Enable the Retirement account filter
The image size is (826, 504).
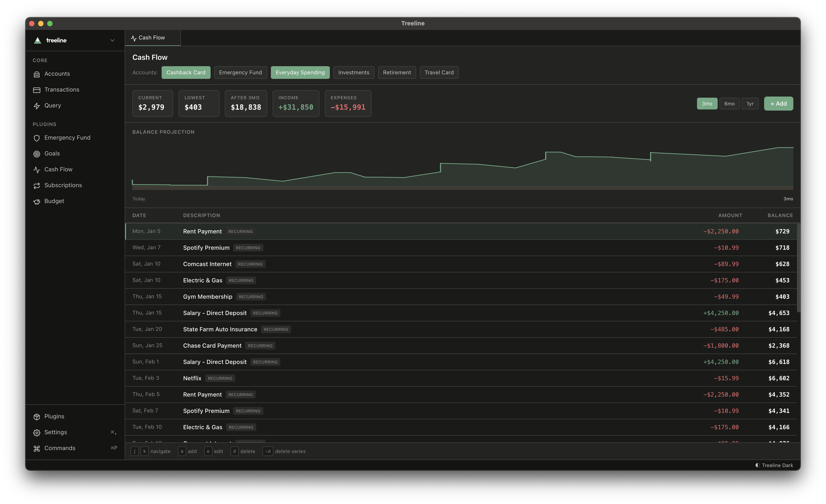(397, 72)
